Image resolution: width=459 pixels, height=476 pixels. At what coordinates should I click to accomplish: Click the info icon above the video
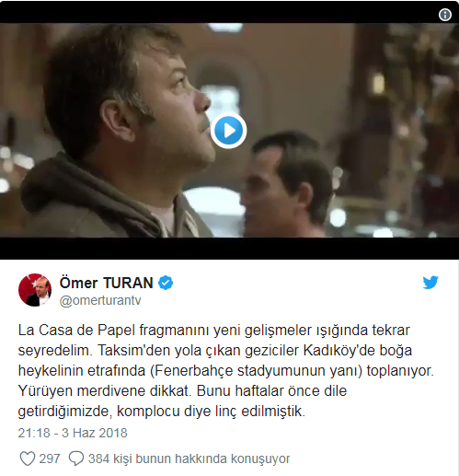click(445, 15)
